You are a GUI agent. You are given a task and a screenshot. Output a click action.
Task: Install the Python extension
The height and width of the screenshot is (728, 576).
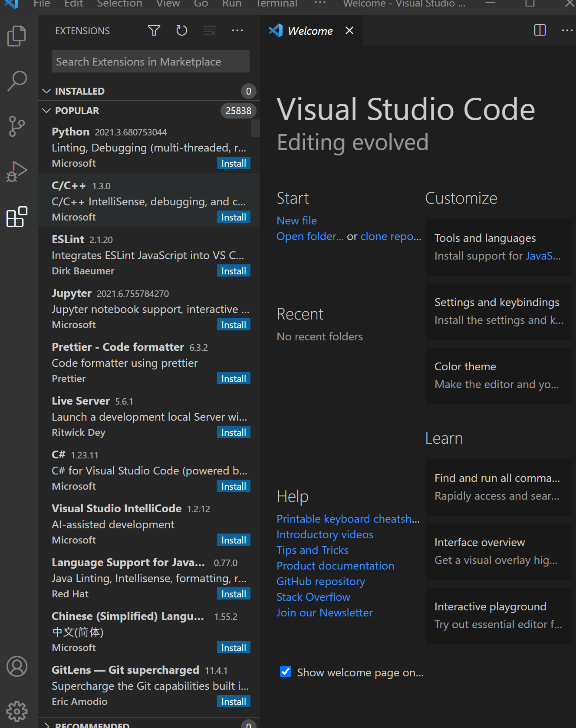click(x=234, y=163)
